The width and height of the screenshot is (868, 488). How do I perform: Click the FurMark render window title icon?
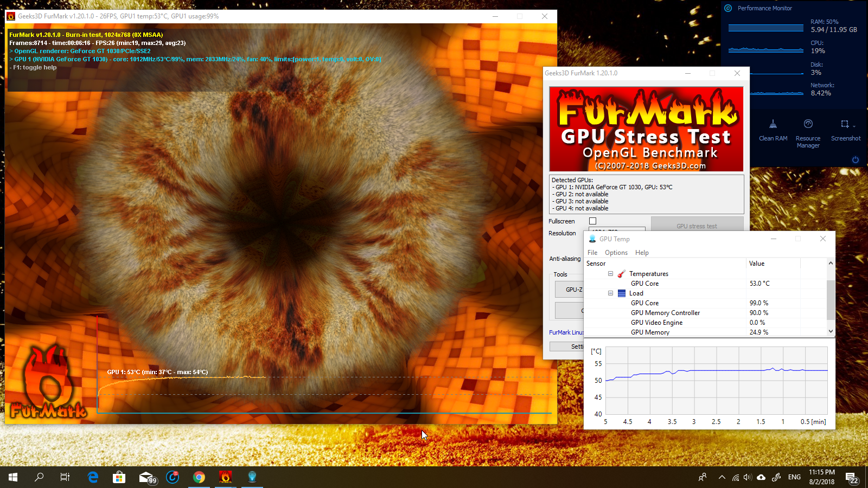pyautogui.click(x=10, y=16)
